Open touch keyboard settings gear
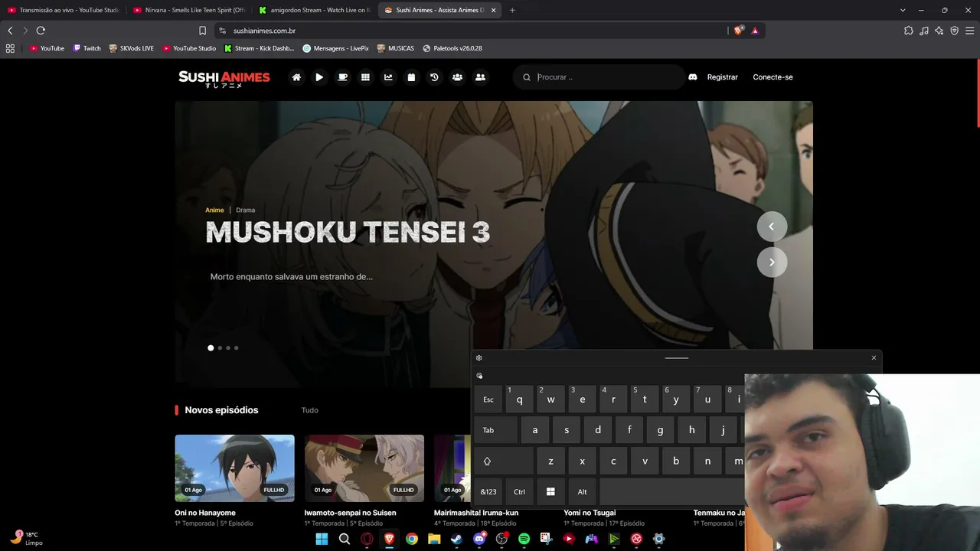 click(479, 358)
